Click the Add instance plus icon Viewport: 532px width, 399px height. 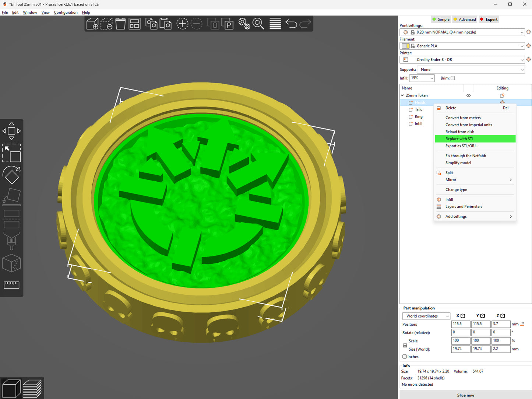click(x=182, y=24)
